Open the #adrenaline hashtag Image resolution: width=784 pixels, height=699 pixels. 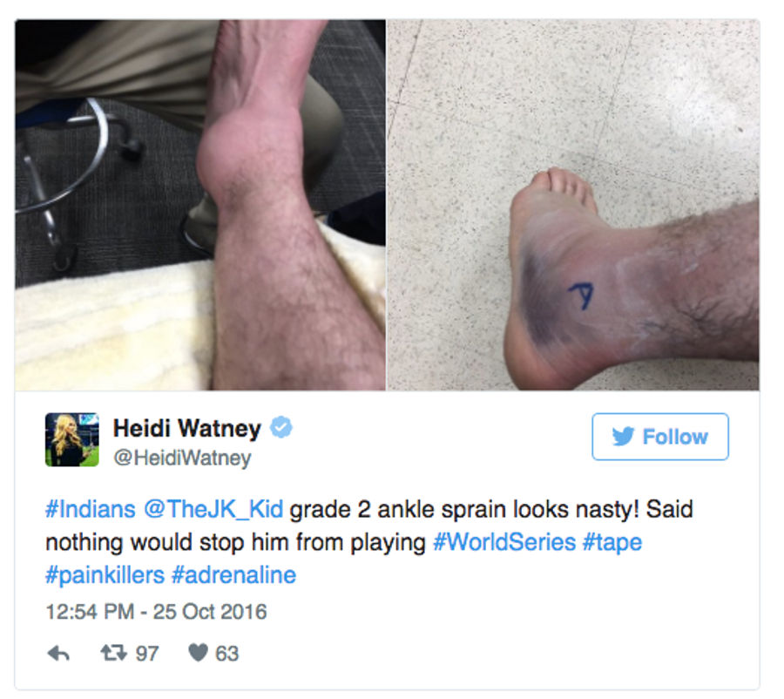click(x=234, y=575)
